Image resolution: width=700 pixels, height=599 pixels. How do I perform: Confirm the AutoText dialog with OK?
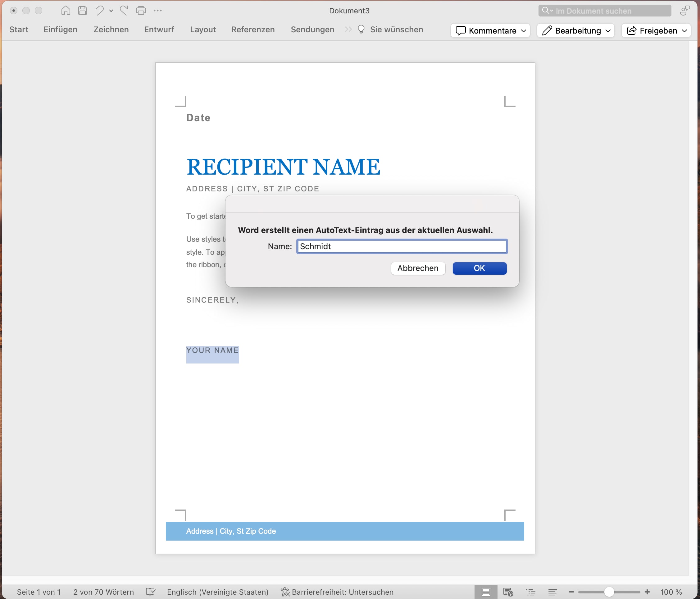coord(480,268)
